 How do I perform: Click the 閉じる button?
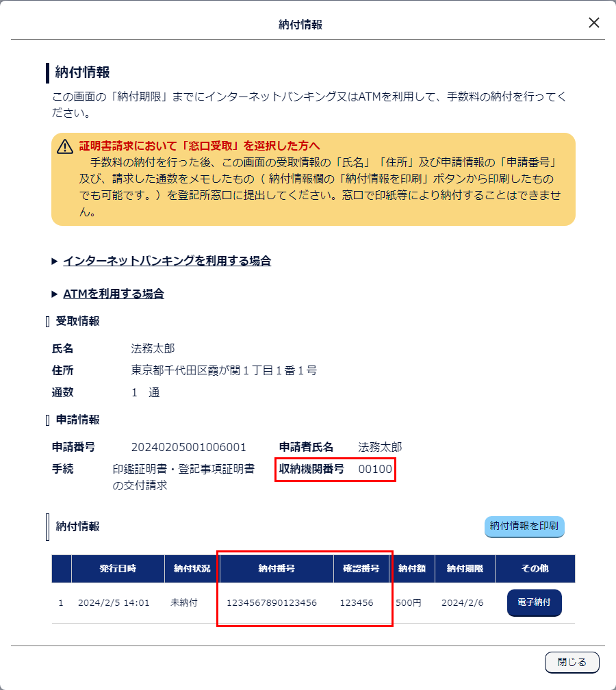[x=572, y=663]
